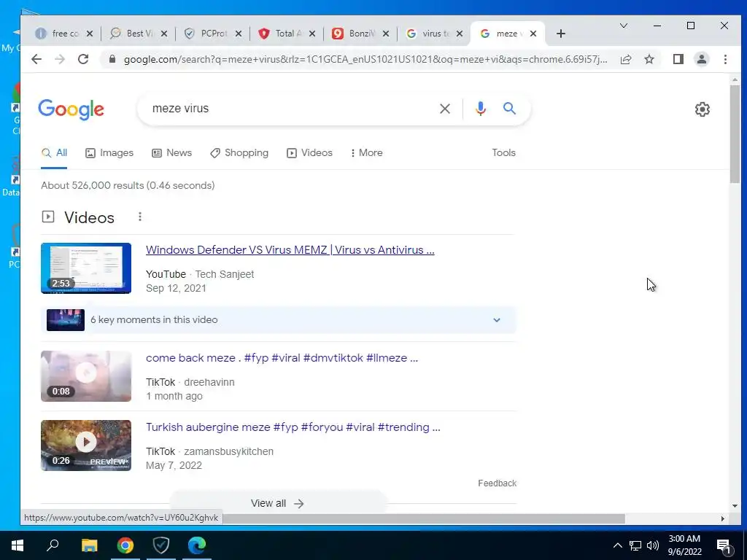Open the More filters dropdown

(366, 153)
